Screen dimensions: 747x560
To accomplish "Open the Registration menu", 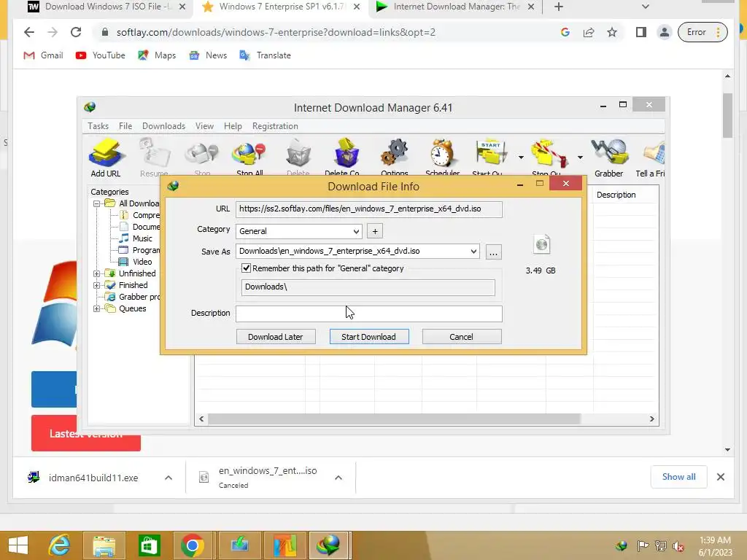I will click(x=275, y=126).
